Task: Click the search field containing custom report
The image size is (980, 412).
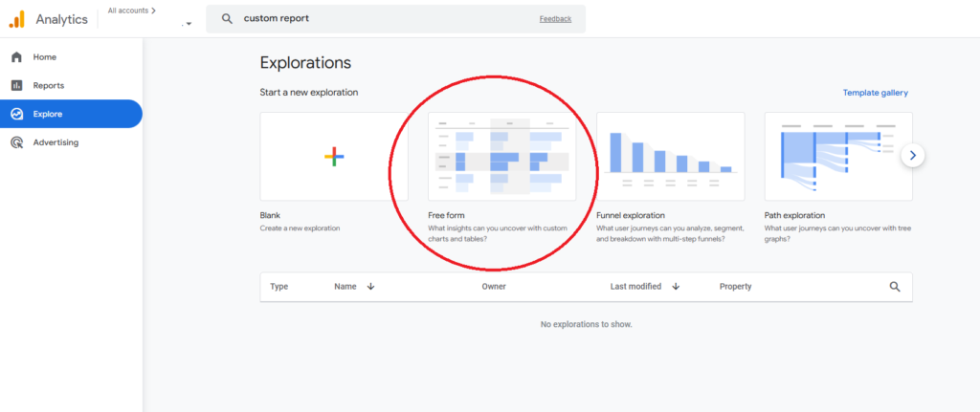Action: tap(383, 18)
